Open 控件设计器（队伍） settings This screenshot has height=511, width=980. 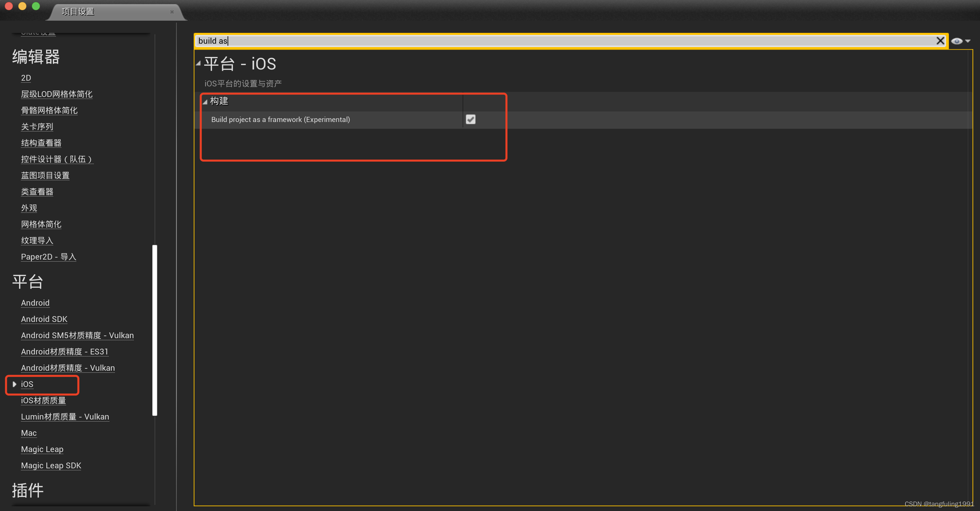click(57, 159)
